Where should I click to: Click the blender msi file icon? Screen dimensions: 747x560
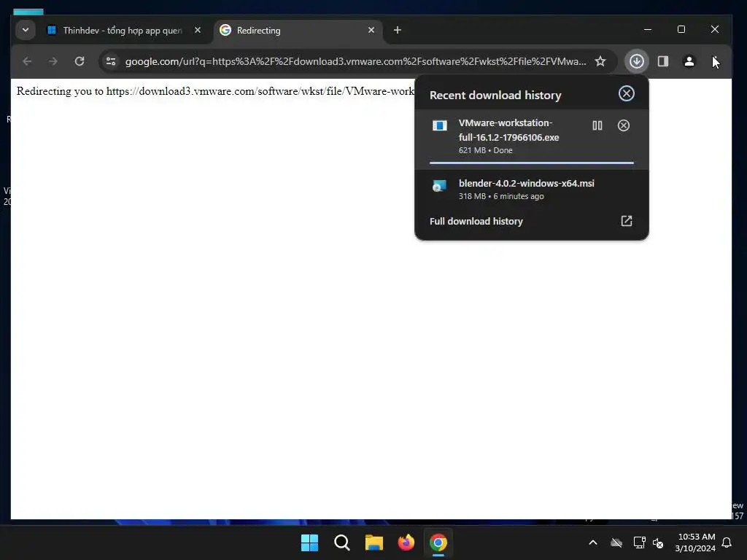click(x=439, y=186)
